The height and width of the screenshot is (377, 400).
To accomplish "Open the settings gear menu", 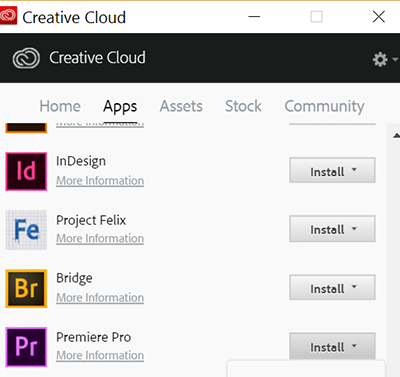I will coord(380,60).
